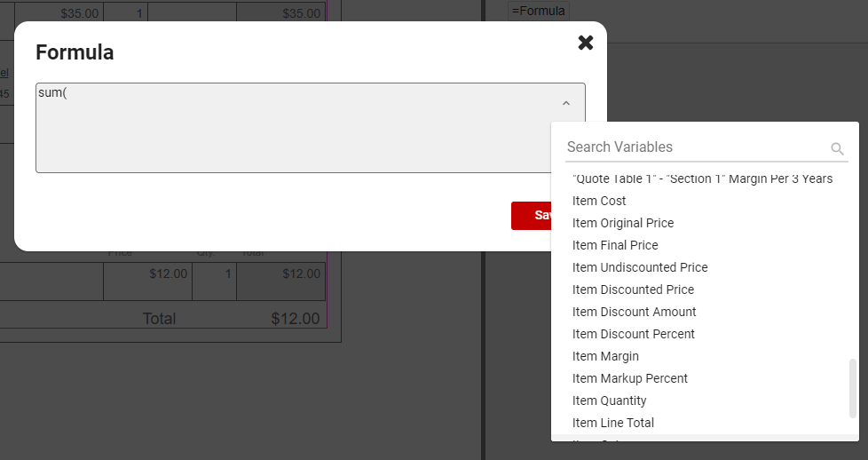Click the $12.00 grand total in the background table
Viewport: 868px width, 460px height.
coord(295,319)
